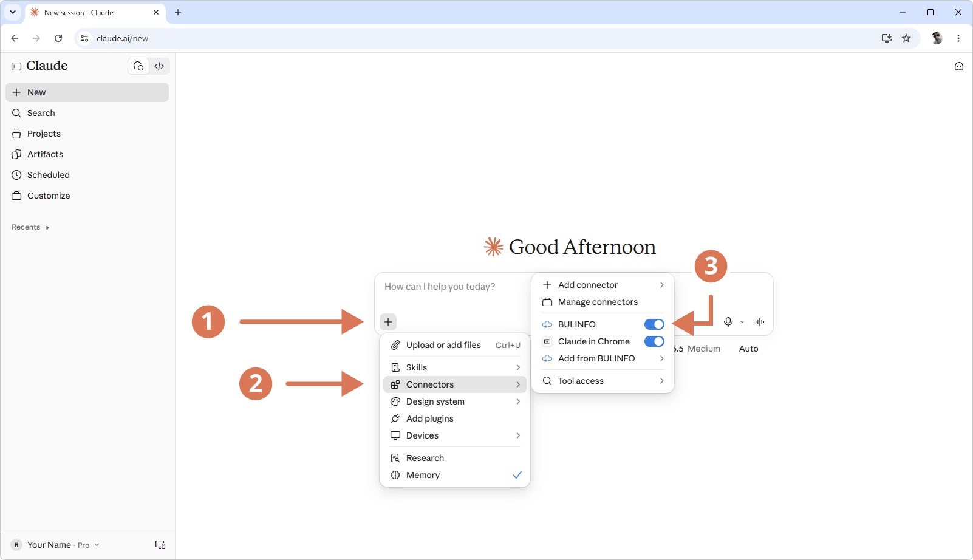The height and width of the screenshot is (560, 973).
Task: Toggle the BULINFO connector switch
Action: click(x=654, y=324)
